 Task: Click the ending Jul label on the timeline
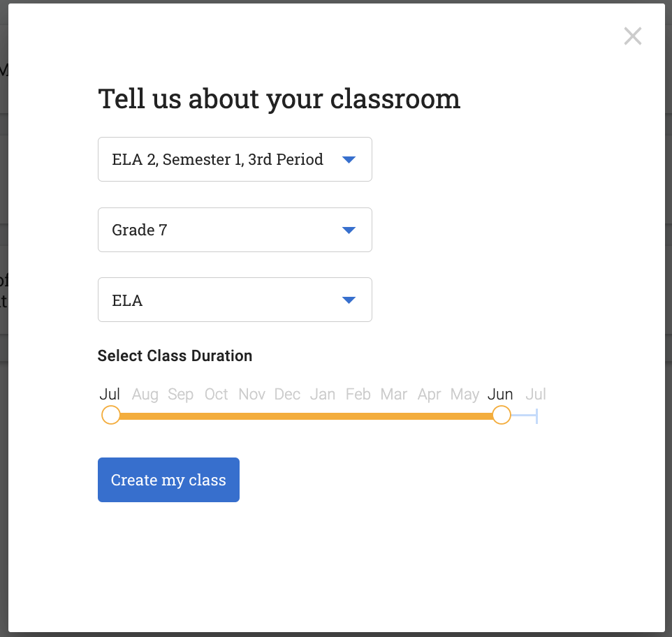coord(536,394)
